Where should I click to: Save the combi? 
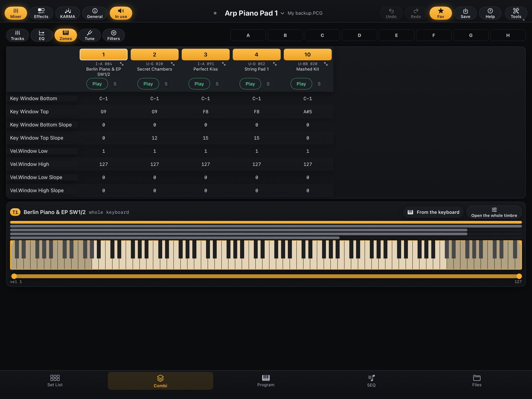[x=465, y=13]
